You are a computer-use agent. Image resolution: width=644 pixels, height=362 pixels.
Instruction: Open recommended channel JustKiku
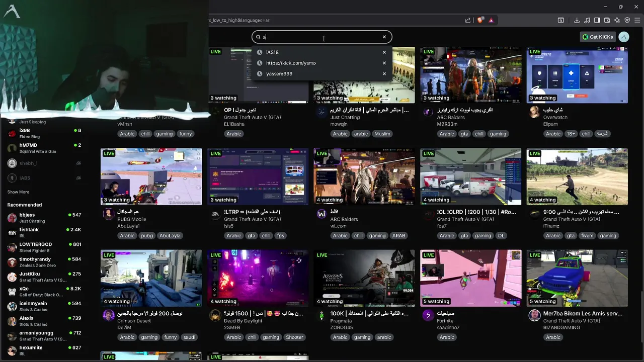pos(44,277)
